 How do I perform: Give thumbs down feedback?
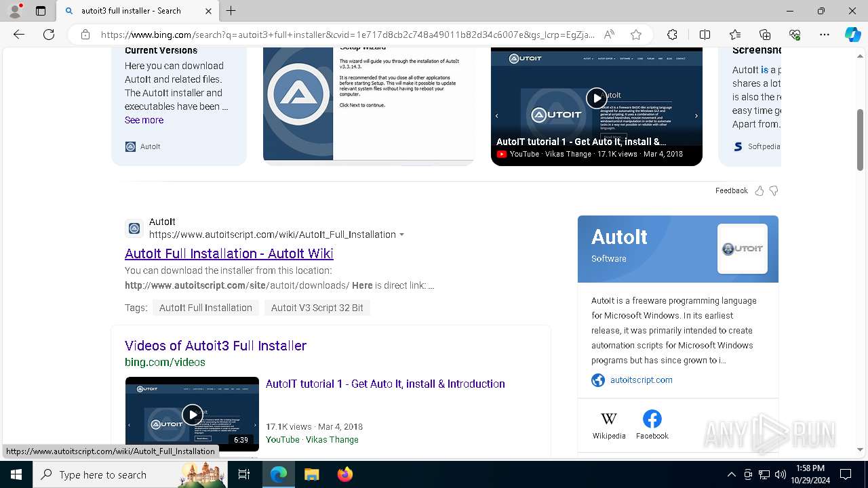[774, 190]
